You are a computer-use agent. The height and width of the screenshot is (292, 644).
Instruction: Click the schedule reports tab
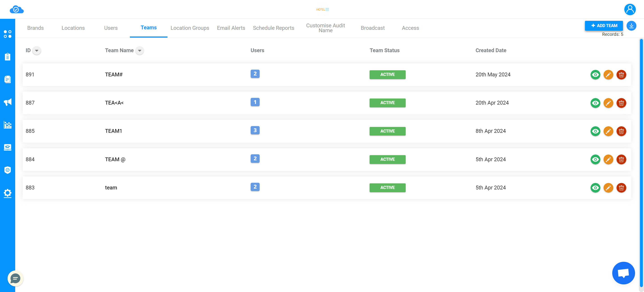click(x=273, y=28)
